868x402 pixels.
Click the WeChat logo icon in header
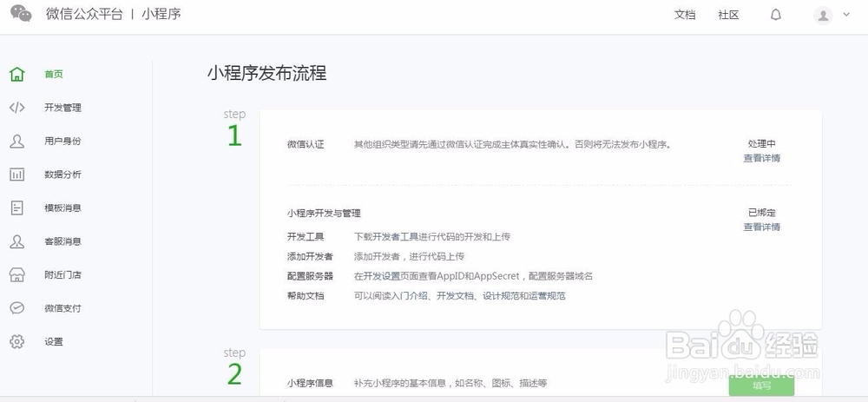tap(21, 14)
